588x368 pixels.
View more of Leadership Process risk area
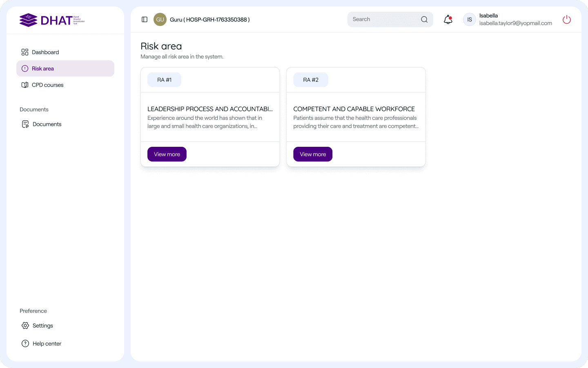[x=167, y=154]
